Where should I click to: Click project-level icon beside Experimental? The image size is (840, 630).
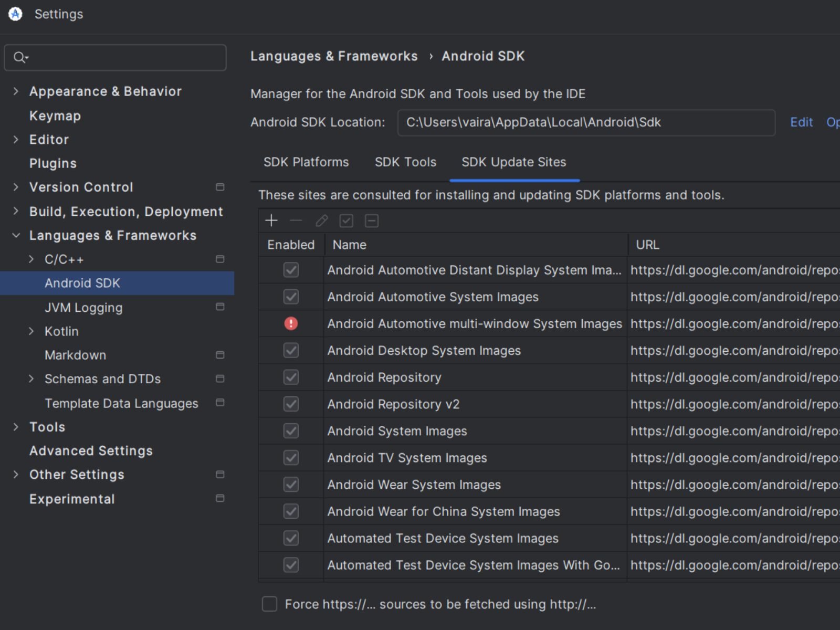click(220, 498)
